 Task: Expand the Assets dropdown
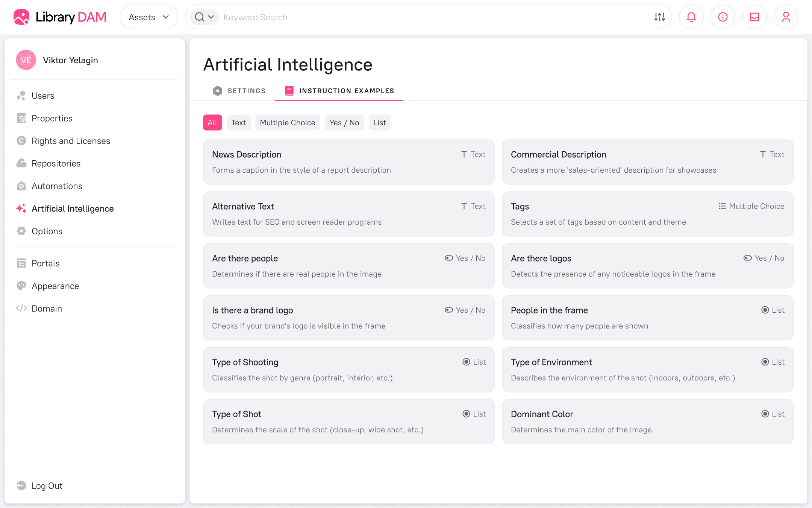pyautogui.click(x=148, y=17)
